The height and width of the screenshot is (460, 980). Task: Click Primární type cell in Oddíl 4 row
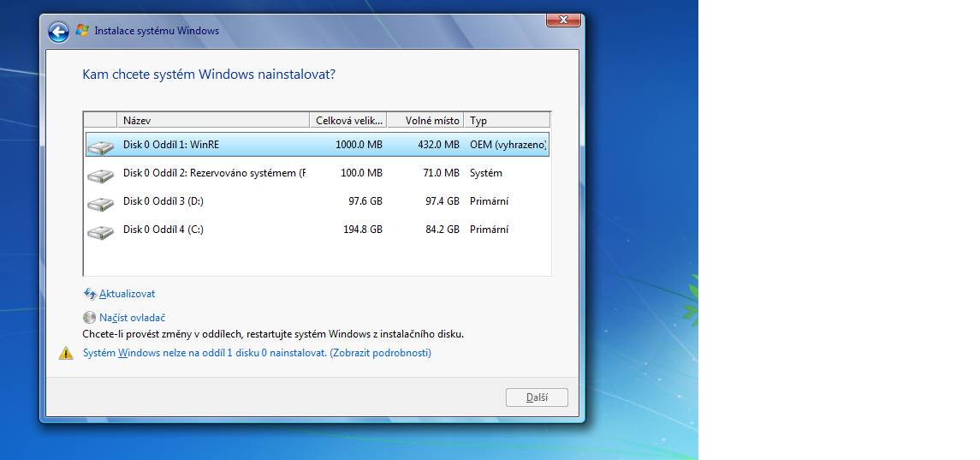tap(489, 230)
